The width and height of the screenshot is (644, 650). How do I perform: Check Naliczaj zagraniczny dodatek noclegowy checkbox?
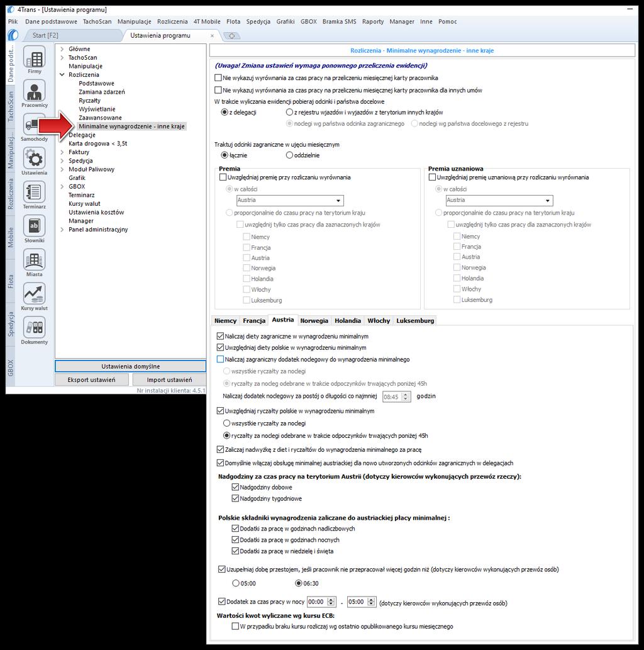(221, 359)
